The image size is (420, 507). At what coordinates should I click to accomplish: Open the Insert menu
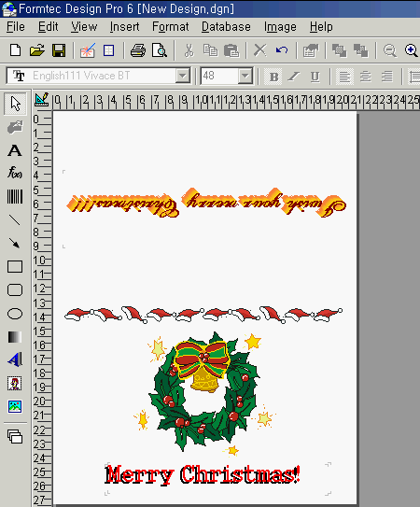click(124, 27)
